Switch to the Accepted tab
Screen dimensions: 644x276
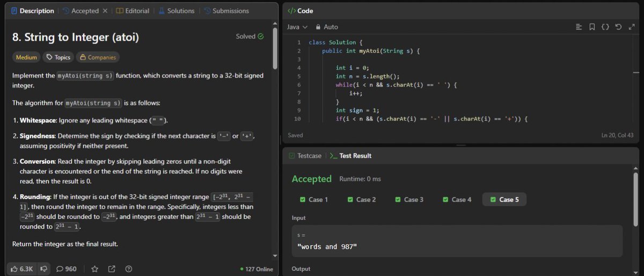tap(80, 11)
